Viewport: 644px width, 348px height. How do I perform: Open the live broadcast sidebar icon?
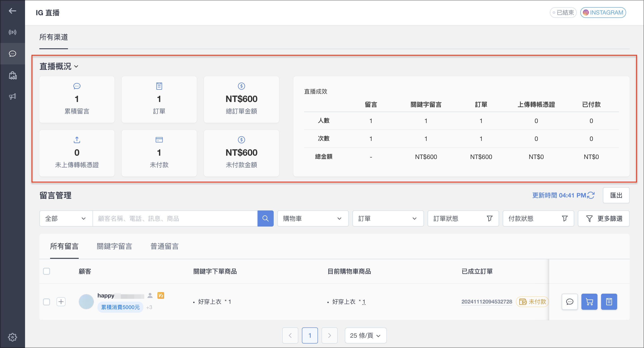[x=13, y=32]
